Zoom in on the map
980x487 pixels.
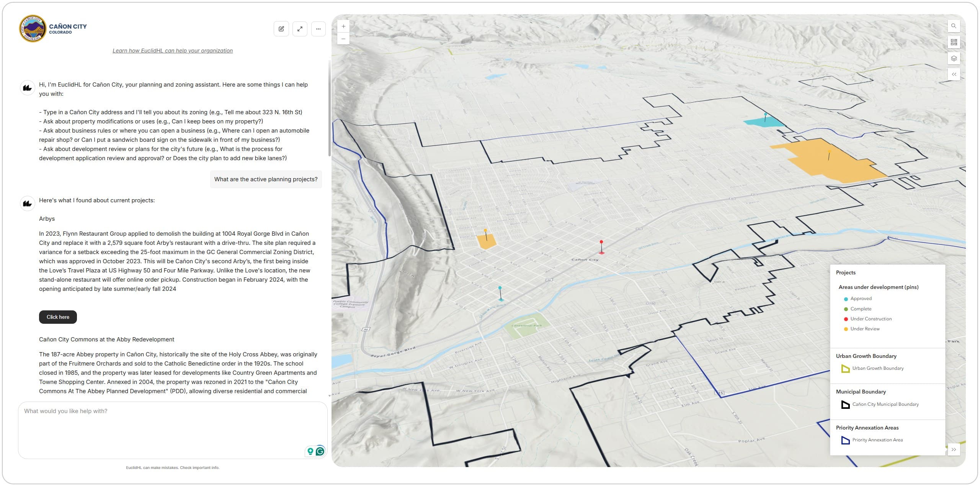[x=343, y=26]
